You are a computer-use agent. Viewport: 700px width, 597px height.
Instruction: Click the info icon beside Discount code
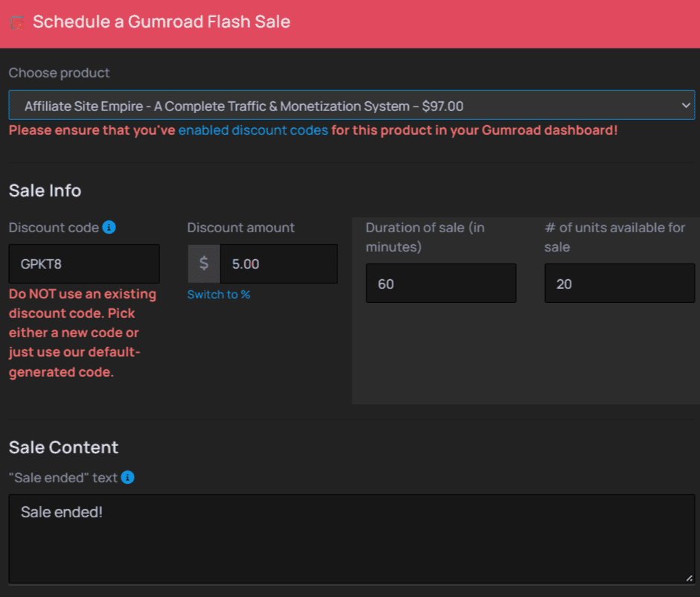coord(109,227)
